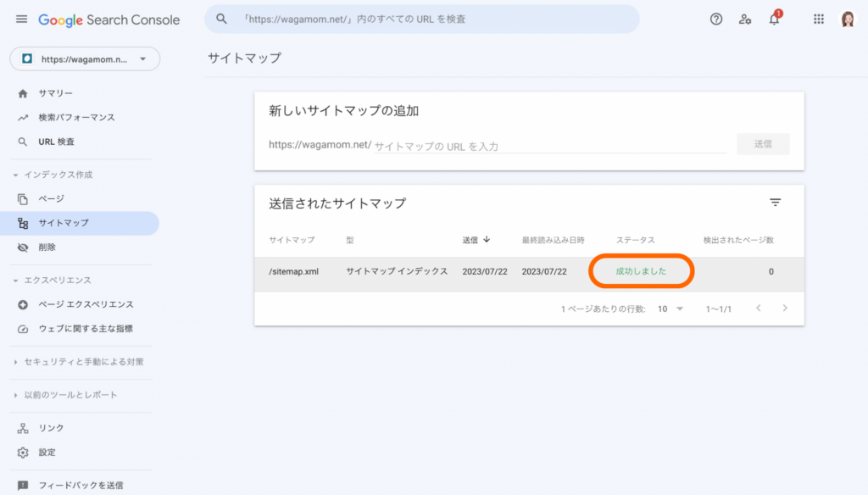The height and width of the screenshot is (495, 868).
Task: Sort by 送信 column header
Action: (476, 240)
